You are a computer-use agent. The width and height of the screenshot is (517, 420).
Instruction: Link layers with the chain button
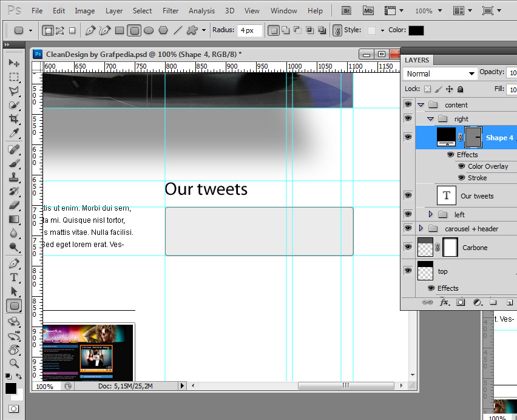pos(427,302)
